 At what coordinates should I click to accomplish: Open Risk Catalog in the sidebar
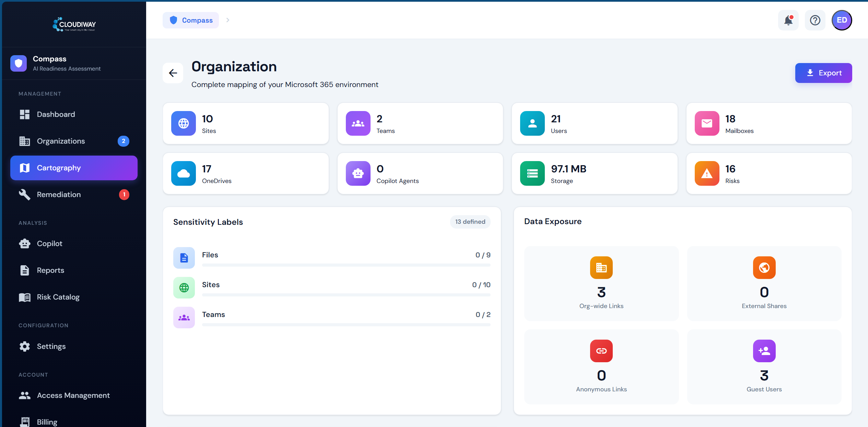[x=74, y=297]
